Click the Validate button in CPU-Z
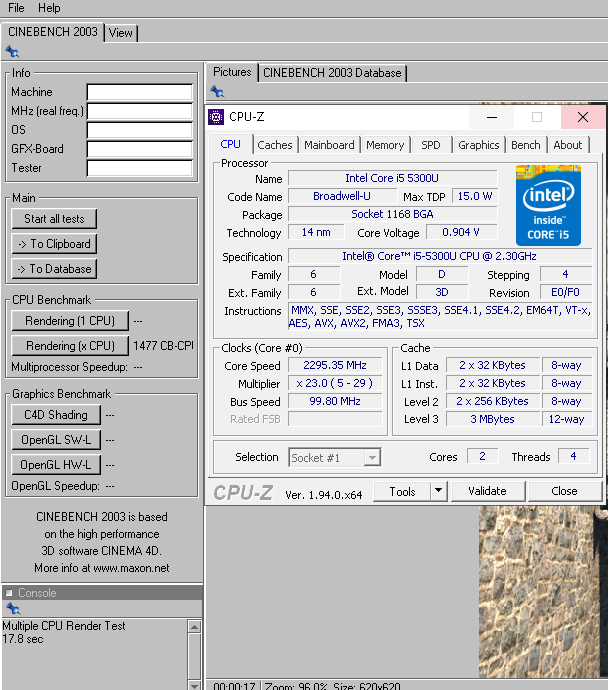Image resolution: width=608 pixels, height=690 pixels. click(487, 491)
